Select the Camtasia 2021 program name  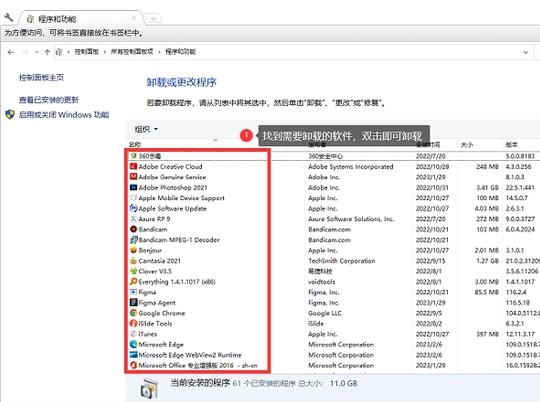coord(159,261)
